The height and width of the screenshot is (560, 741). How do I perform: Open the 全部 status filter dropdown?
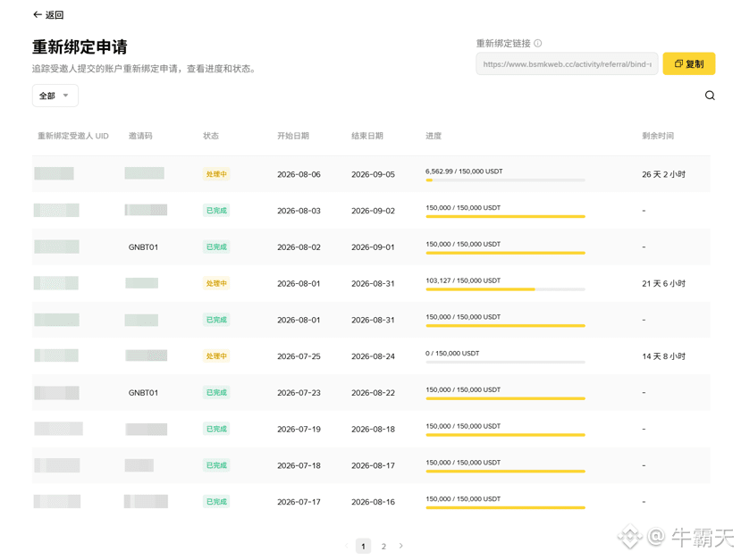click(55, 96)
